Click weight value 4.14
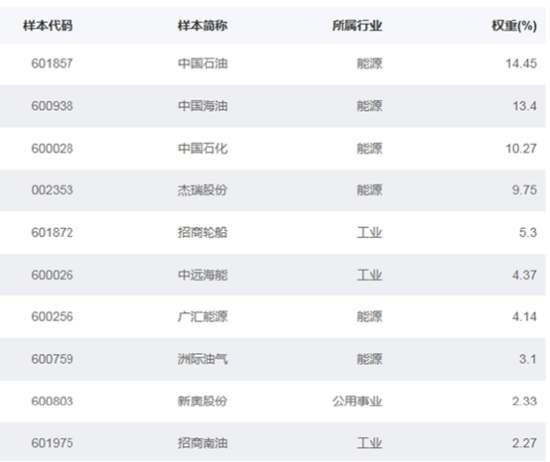 524,317
